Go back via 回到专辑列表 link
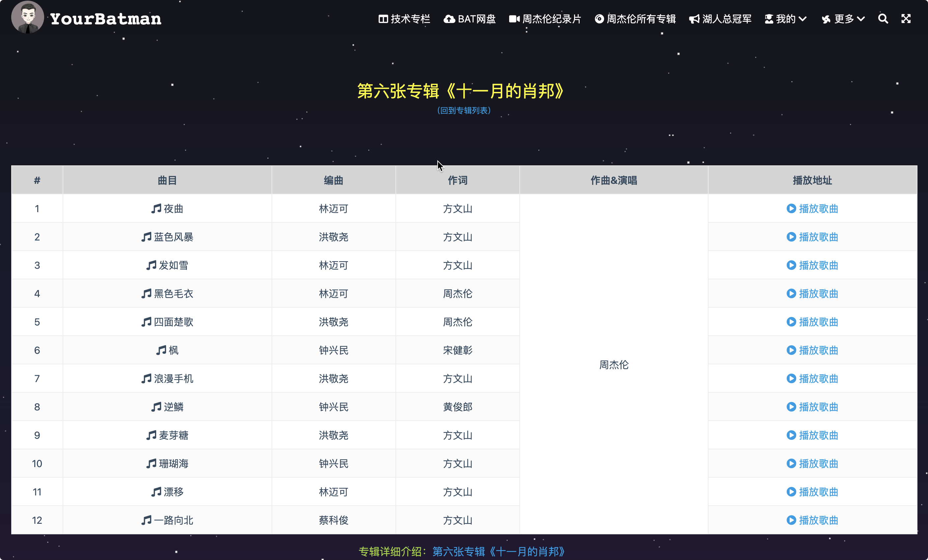Viewport: 928px width, 560px height. [x=464, y=110]
